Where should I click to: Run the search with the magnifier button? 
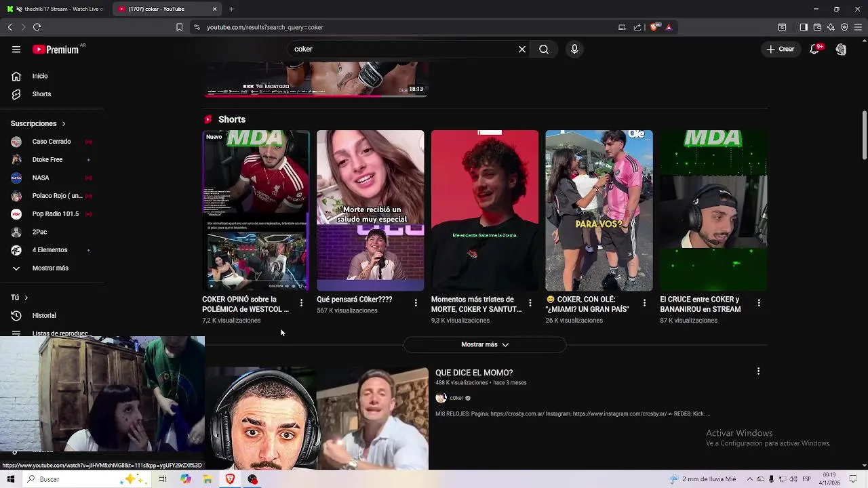[x=544, y=49]
